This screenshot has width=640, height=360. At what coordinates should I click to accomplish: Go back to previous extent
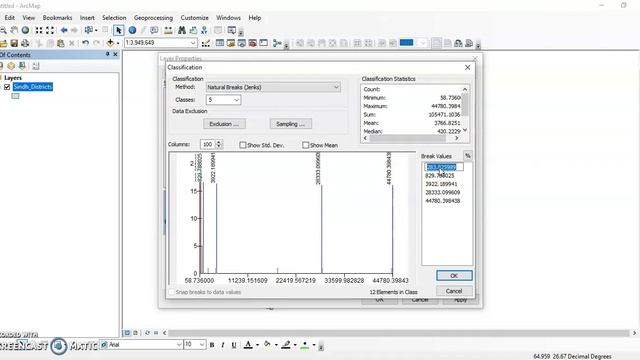(64, 30)
